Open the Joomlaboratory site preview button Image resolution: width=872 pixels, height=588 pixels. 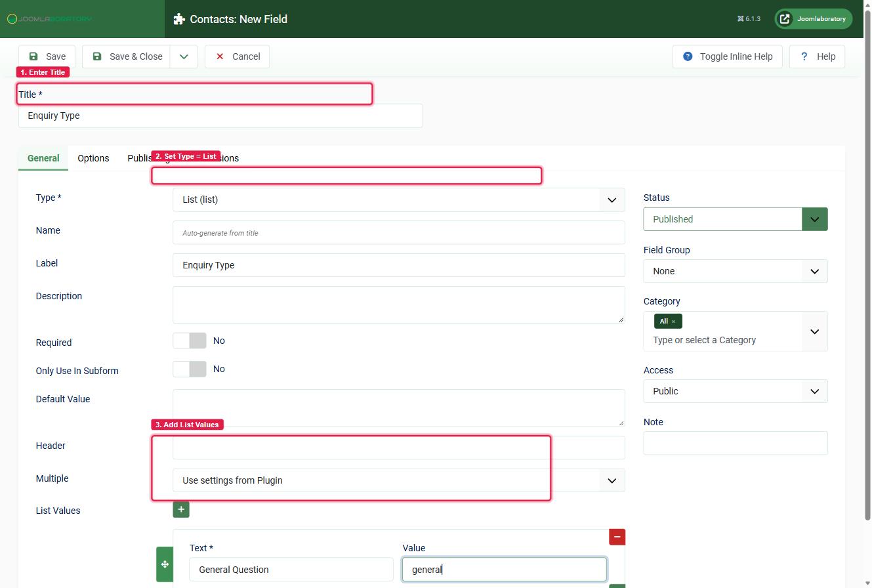(x=814, y=19)
